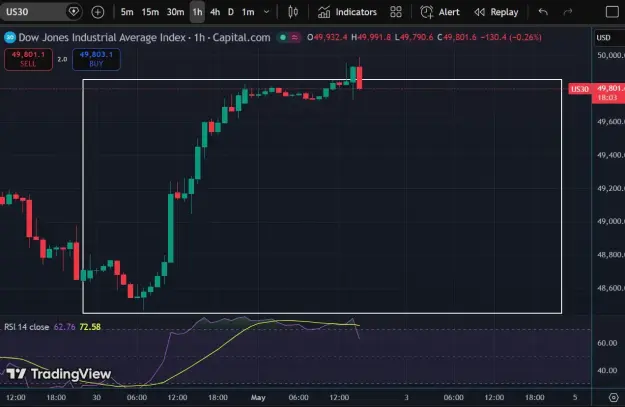Open the indicator templates grid icon

(x=396, y=12)
